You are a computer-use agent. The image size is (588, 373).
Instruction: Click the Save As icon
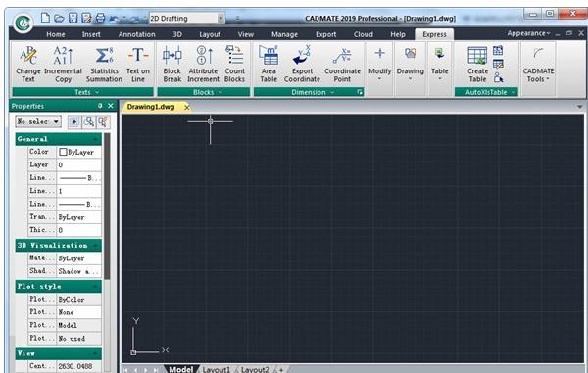coord(86,18)
